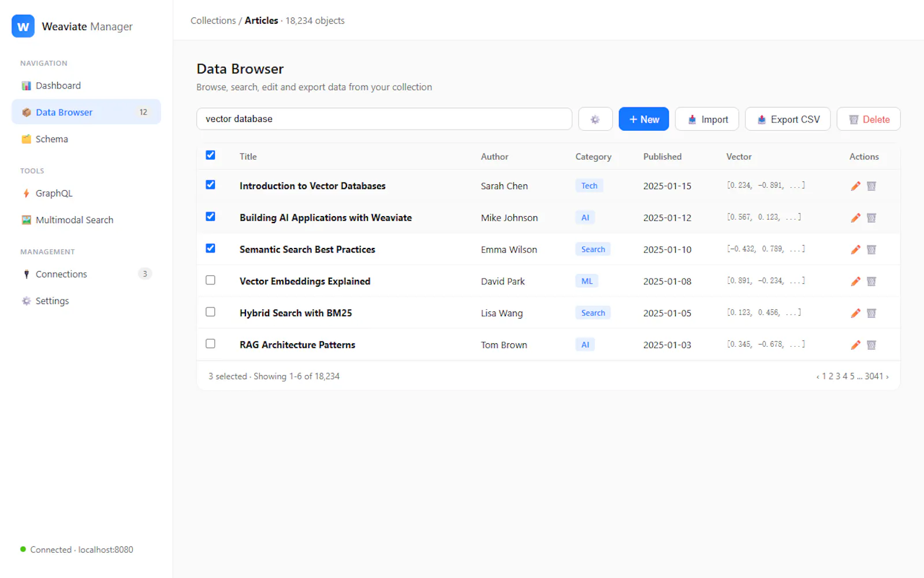Click the AI tag on Tom Brown row
The width and height of the screenshot is (924, 578).
[585, 344]
